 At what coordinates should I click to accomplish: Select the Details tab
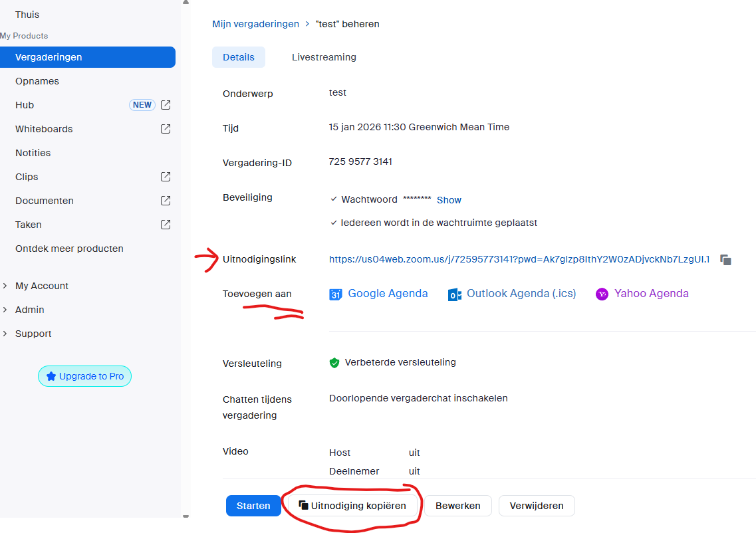pyautogui.click(x=238, y=57)
